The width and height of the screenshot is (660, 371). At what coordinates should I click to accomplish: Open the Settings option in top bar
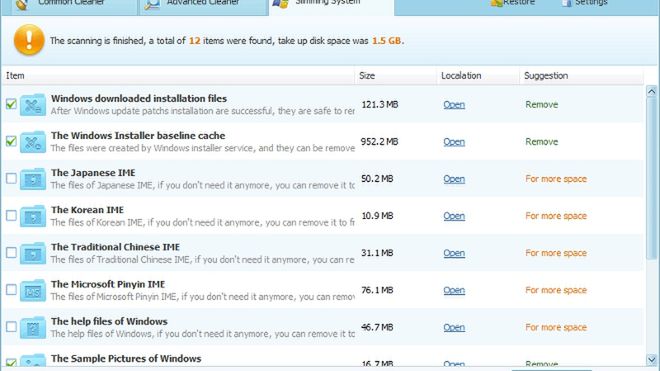click(x=585, y=3)
